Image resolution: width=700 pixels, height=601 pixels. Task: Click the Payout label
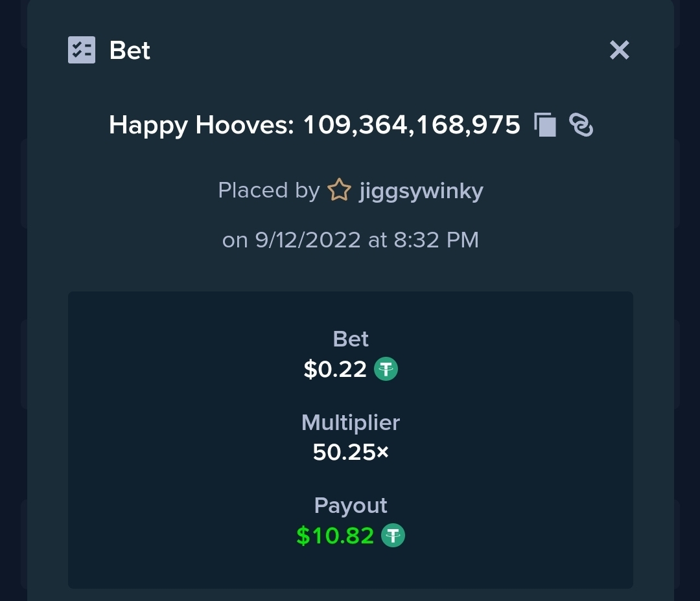click(x=351, y=506)
